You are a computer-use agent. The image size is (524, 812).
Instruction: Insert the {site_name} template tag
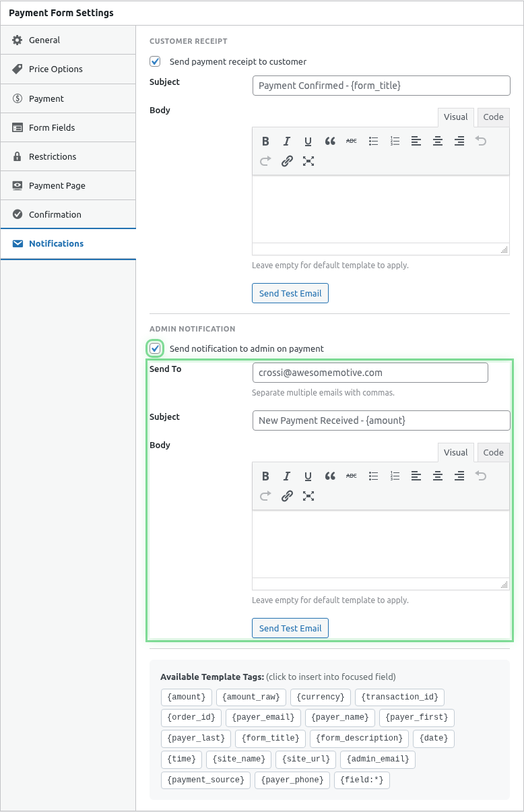[x=238, y=759]
